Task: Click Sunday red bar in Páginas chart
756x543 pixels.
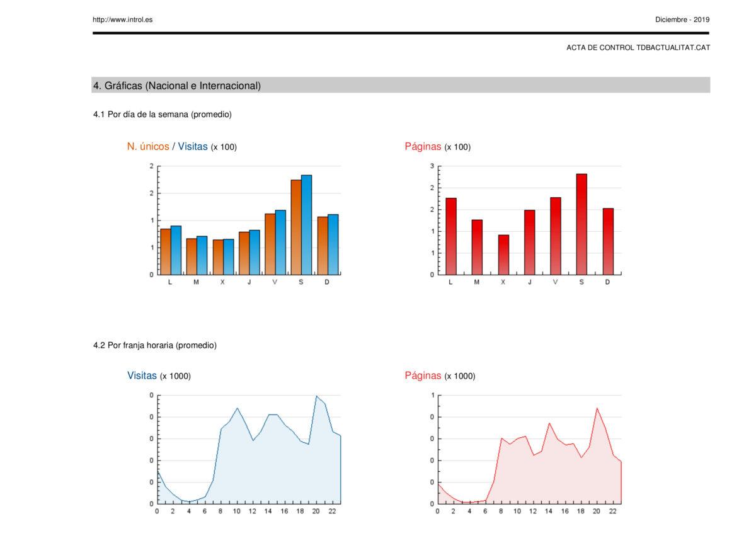Action: point(608,241)
